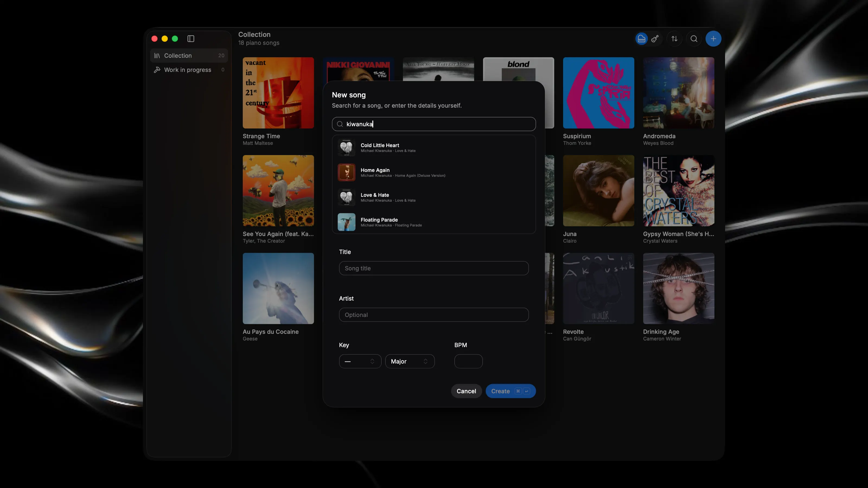This screenshot has width=868, height=488.
Task: Open Drinking Age album thumbnail
Action: click(x=679, y=288)
